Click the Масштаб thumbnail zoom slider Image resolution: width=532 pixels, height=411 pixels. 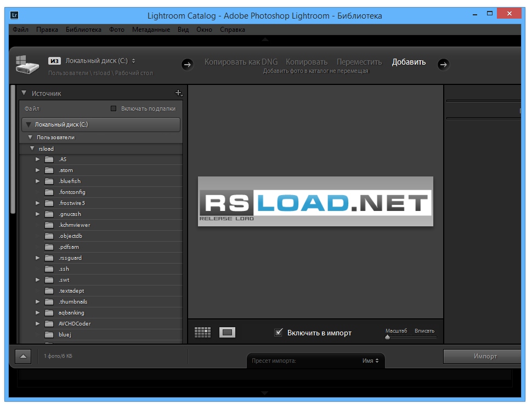point(411,337)
